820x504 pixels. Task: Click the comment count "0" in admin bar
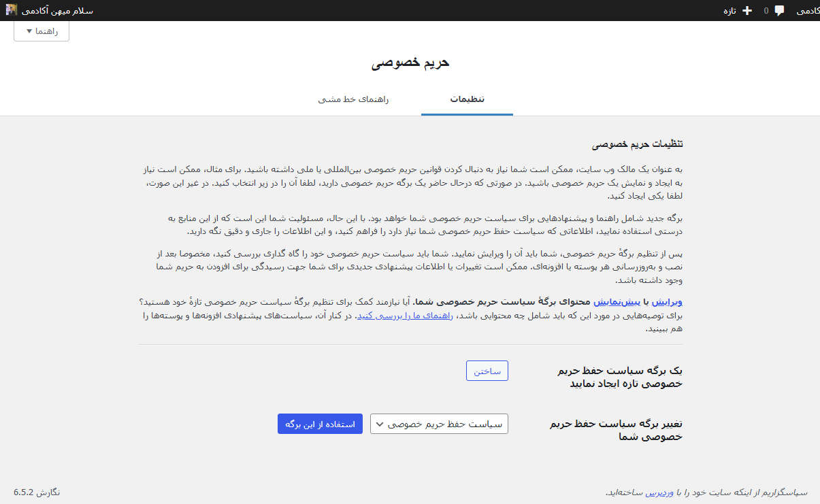pos(765,10)
